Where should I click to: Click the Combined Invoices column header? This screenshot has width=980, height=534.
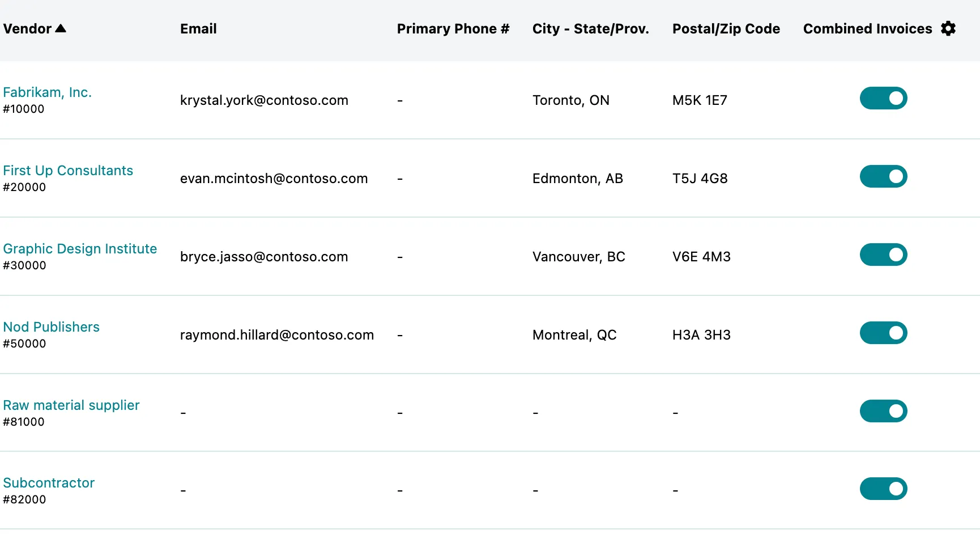[867, 29]
